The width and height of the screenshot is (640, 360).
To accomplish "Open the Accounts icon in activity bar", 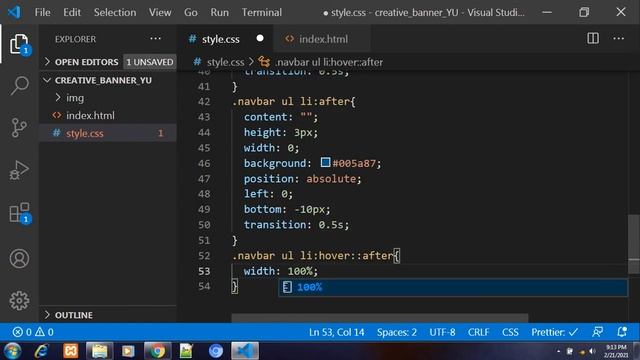I will [x=19, y=258].
